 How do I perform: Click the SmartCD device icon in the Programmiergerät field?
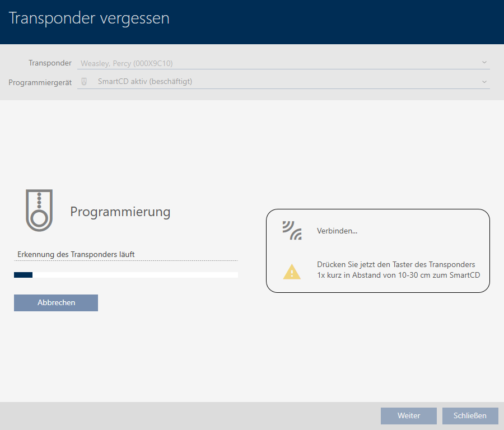pos(84,81)
